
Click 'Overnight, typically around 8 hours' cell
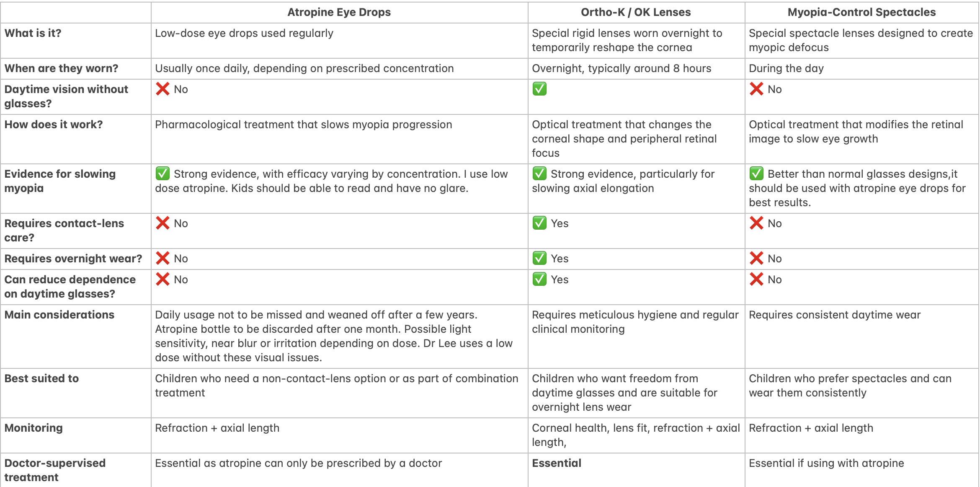click(x=622, y=68)
